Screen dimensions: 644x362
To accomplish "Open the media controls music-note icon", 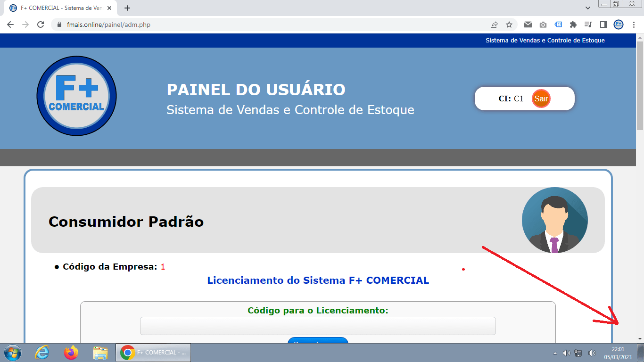I will (588, 25).
